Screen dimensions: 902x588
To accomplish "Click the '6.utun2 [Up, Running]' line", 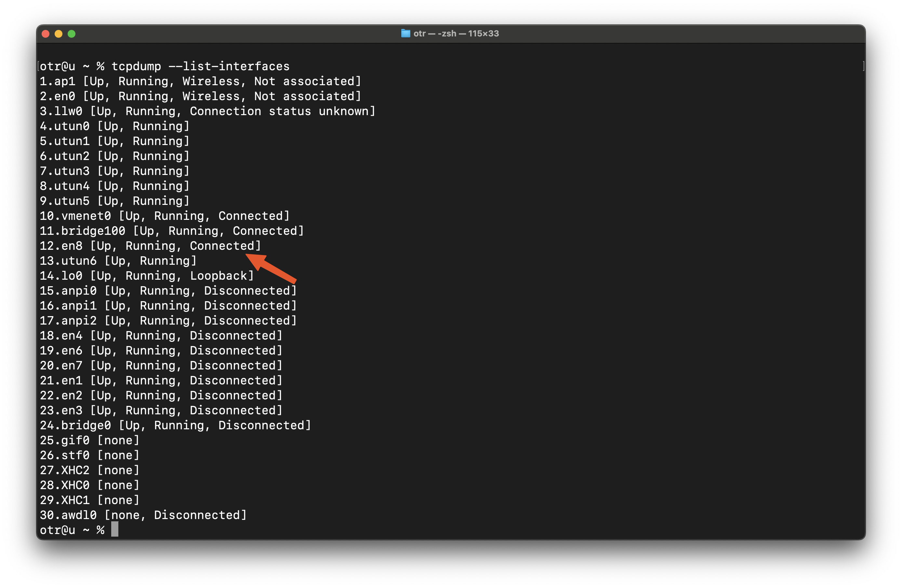I will pos(114,156).
